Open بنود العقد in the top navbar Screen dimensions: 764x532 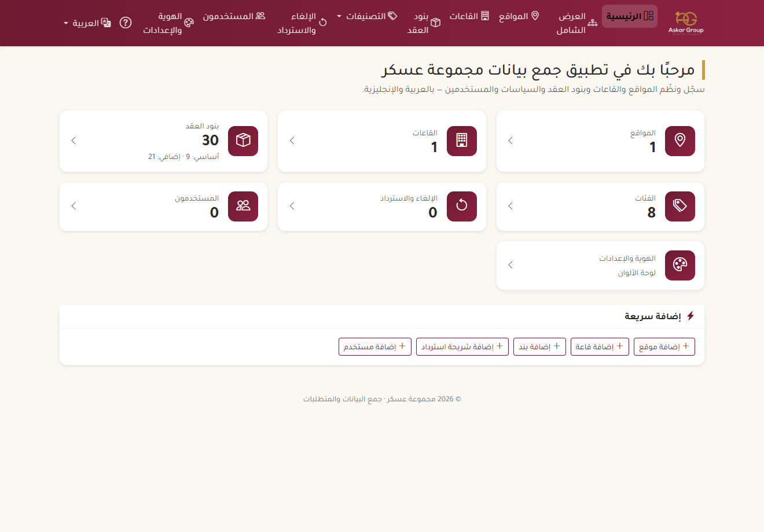point(424,23)
